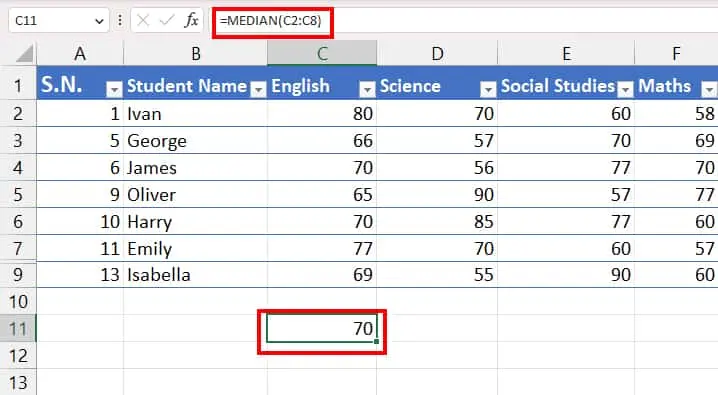Image resolution: width=718 pixels, height=395 pixels.
Task: Click the cell containing George
Action: pos(196,141)
